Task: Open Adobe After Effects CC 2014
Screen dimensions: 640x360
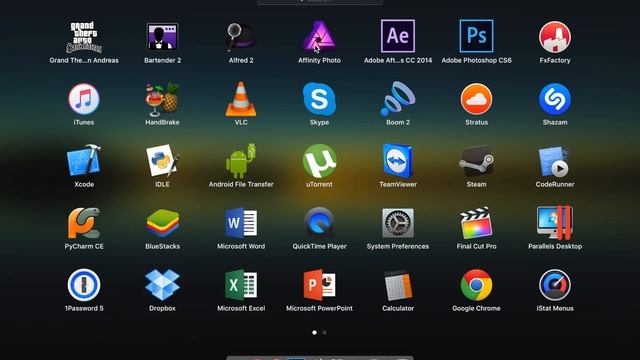Action: click(398, 36)
